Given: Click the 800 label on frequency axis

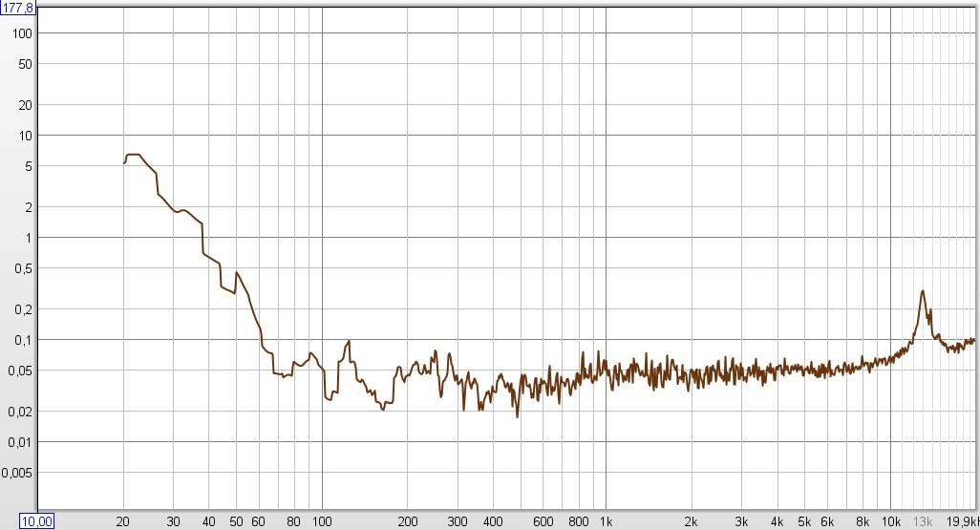Looking at the screenshot, I should coord(578,521).
